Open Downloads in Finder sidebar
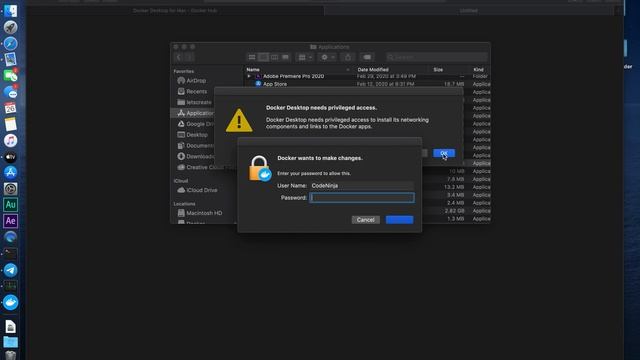 click(x=195, y=156)
